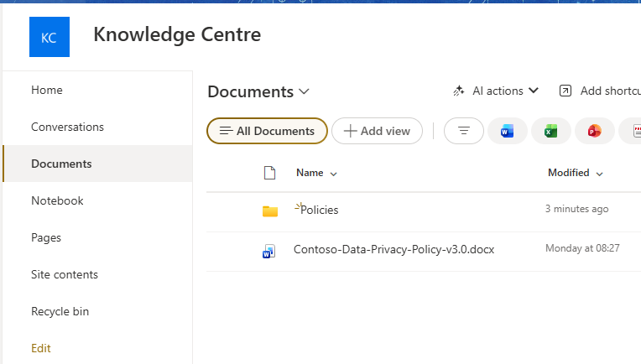The image size is (641, 364).
Task: Select the All Documents view
Action: (x=267, y=131)
